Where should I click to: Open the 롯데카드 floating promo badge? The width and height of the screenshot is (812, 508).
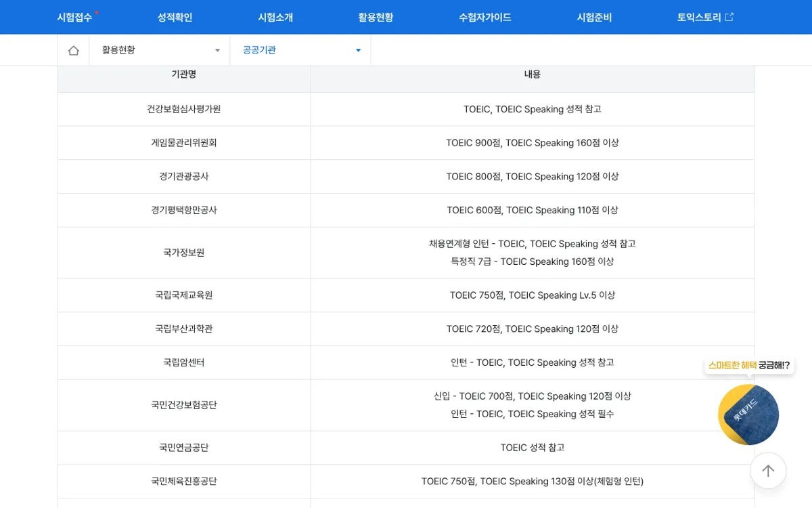coord(748,415)
